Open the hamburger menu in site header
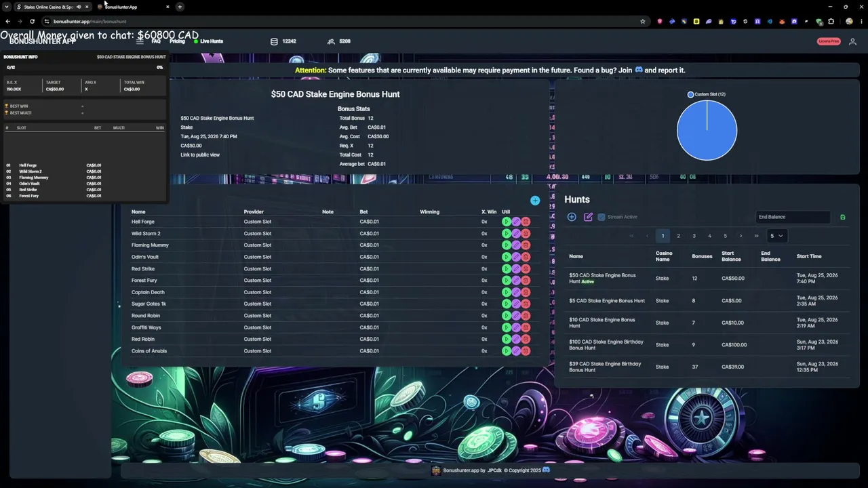 pos(140,41)
